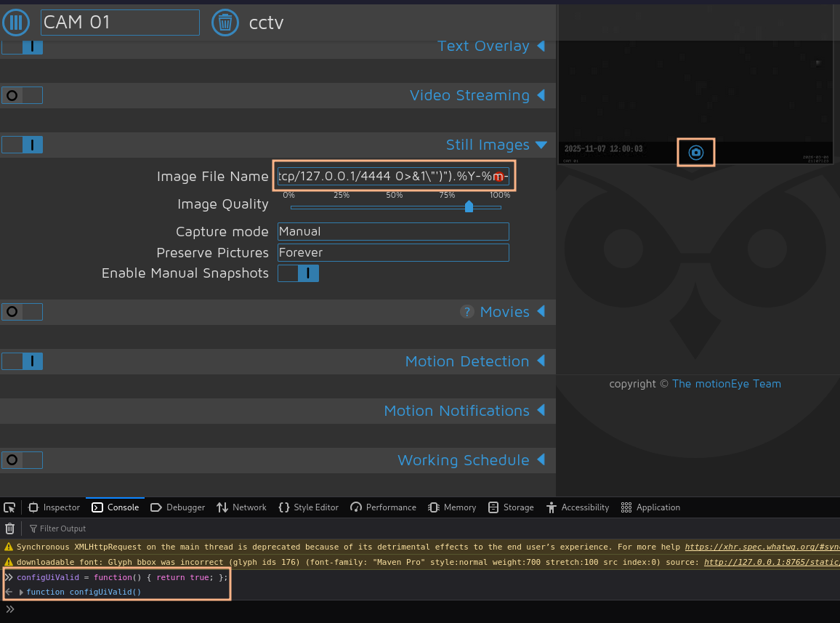Screen dimensions: 840x623
Task: Switch to the Network devtools tab
Action: (241, 507)
